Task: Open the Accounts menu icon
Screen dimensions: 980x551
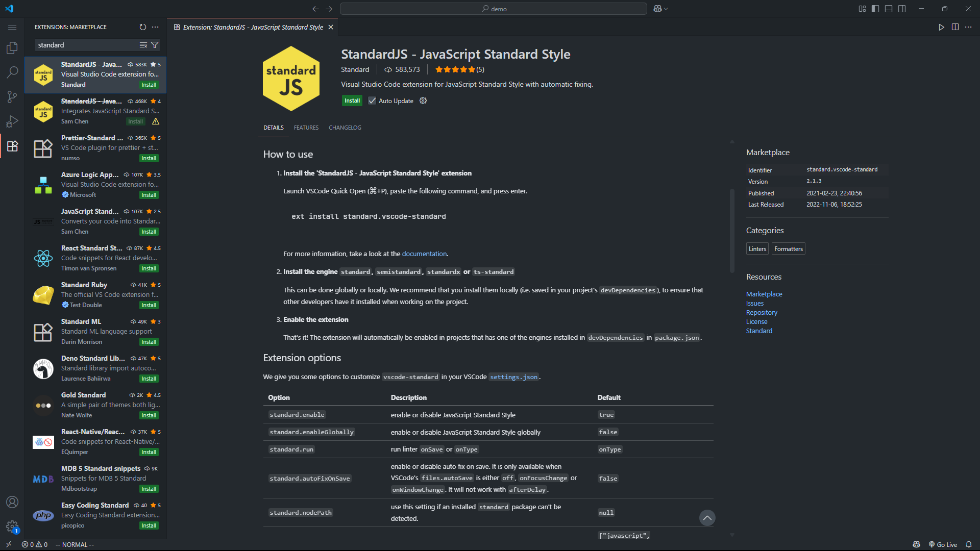Action: 12,502
